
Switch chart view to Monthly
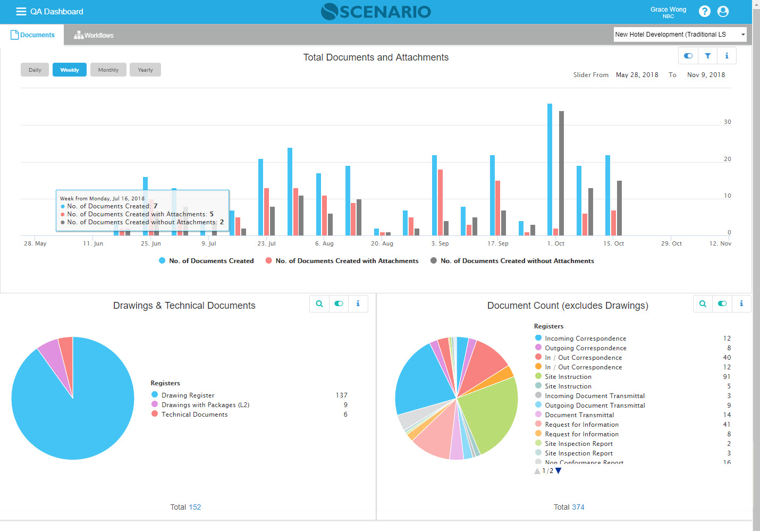[108, 70]
